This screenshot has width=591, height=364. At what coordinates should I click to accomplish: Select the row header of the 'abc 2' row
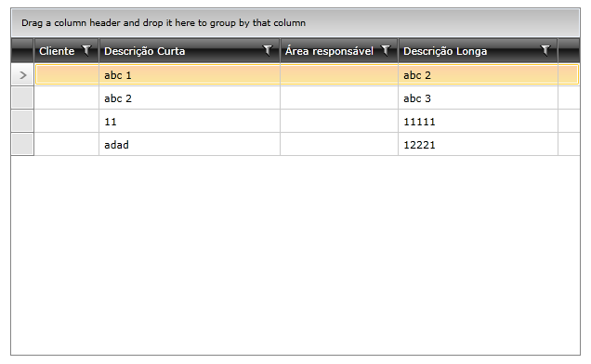coord(22,98)
